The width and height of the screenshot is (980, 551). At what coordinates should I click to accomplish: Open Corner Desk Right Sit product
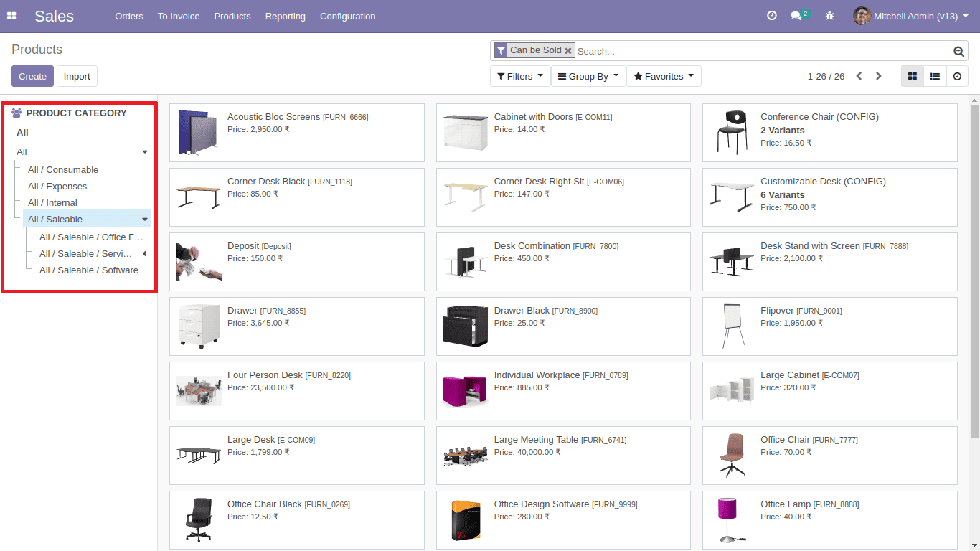[563, 197]
